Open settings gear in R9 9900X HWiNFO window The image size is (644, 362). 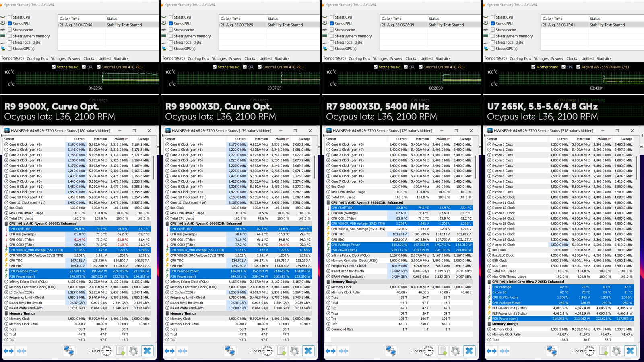pos(134,351)
